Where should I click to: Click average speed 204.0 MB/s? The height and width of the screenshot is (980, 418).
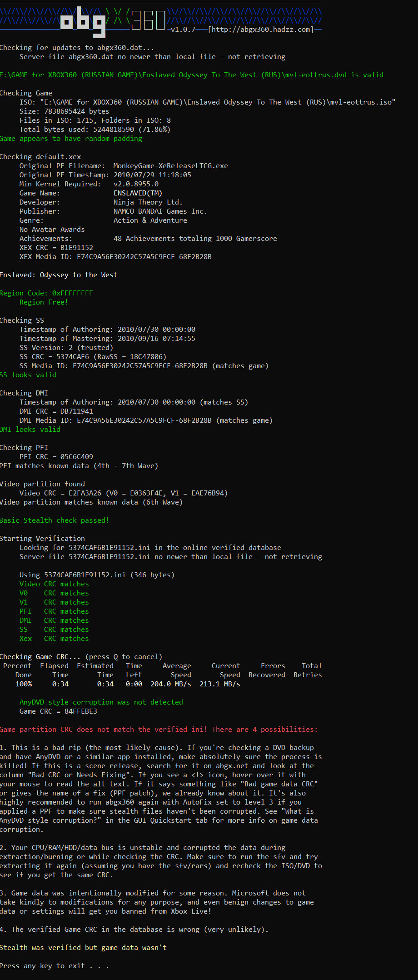(171, 684)
